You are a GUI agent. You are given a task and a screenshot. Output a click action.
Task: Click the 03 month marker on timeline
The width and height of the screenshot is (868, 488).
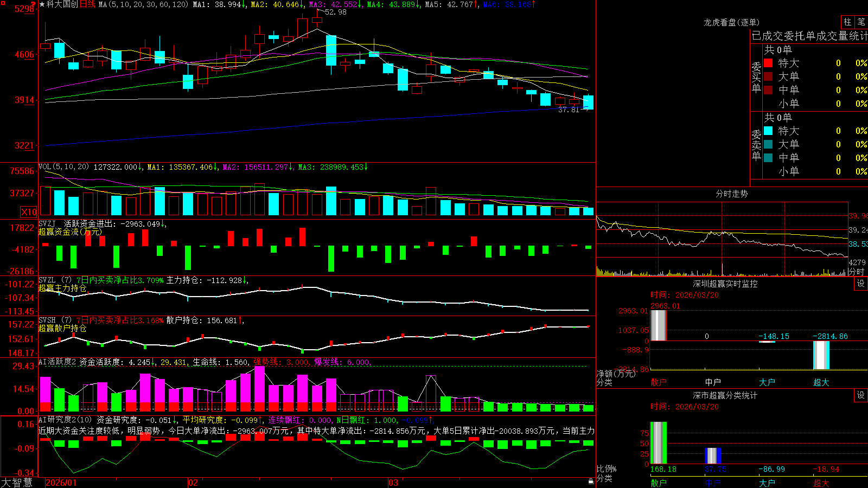pos(393,483)
